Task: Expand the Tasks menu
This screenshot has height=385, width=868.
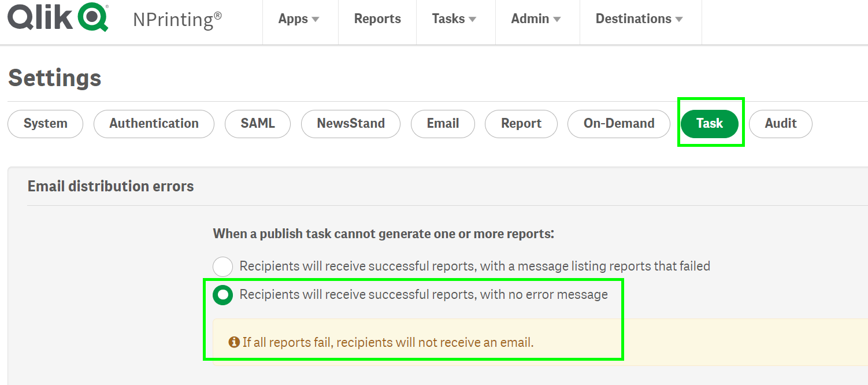Action: coord(455,18)
